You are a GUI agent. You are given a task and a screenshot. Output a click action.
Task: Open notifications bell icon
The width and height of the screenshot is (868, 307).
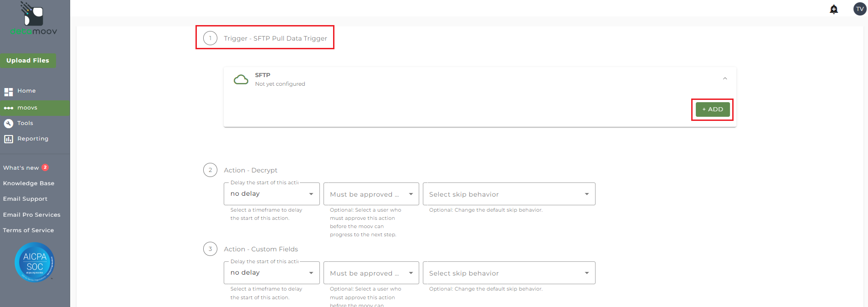834,9
